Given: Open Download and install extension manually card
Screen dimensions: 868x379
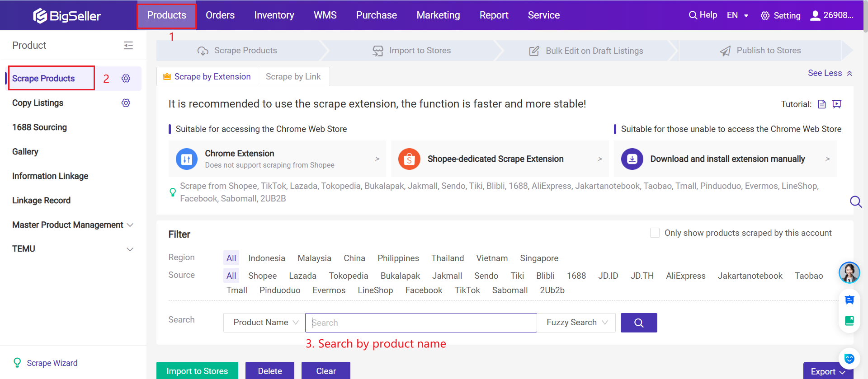Looking at the screenshot, I should 725,159.
